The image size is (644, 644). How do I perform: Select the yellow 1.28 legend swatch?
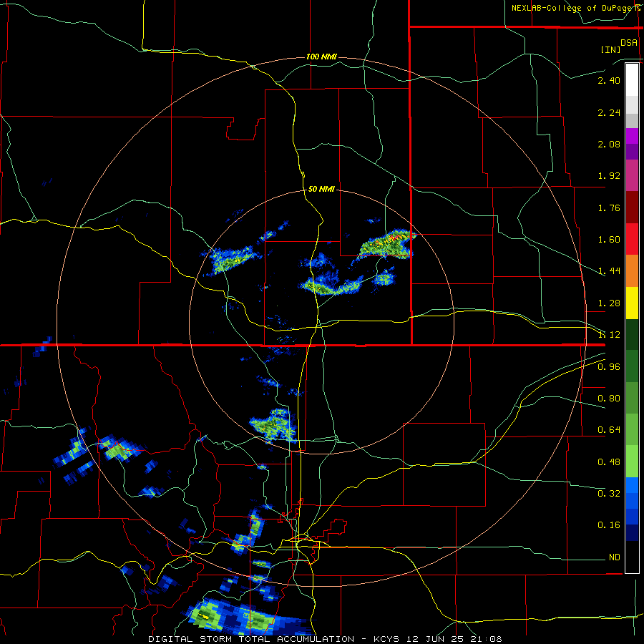point(632,303)
